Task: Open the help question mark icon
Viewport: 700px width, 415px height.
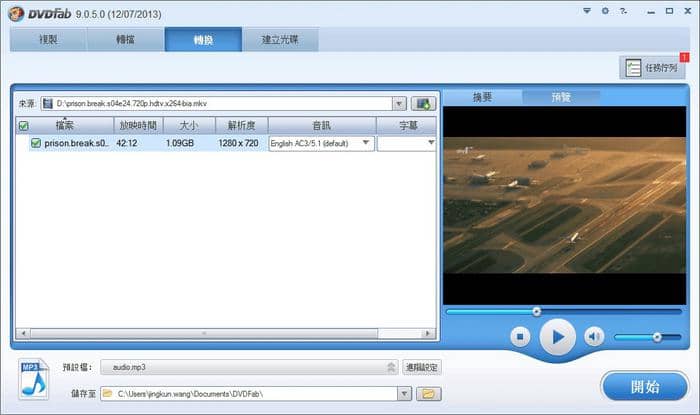Action: pyautogui.click(x=623, y=11)
